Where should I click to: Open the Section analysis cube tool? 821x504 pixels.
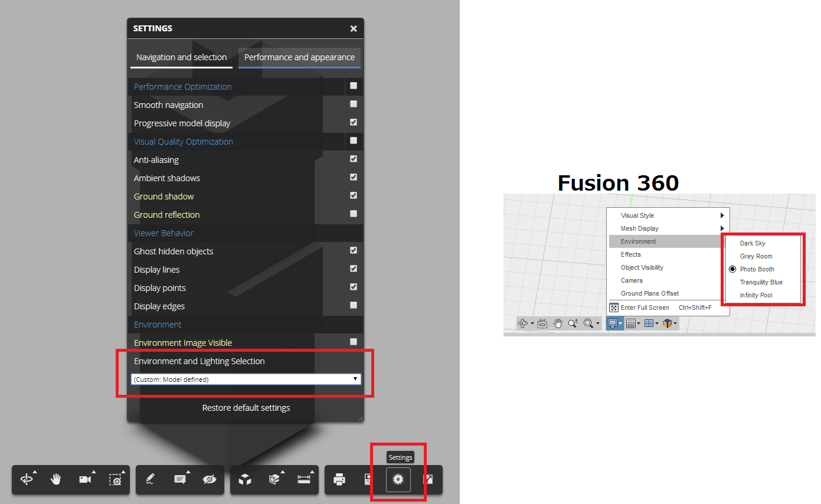274,479
